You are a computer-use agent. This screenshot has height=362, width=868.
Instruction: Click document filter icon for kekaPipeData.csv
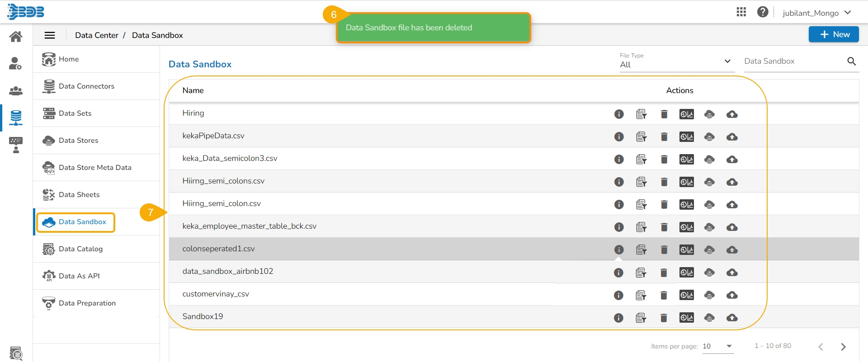click(x=642, y=137)
